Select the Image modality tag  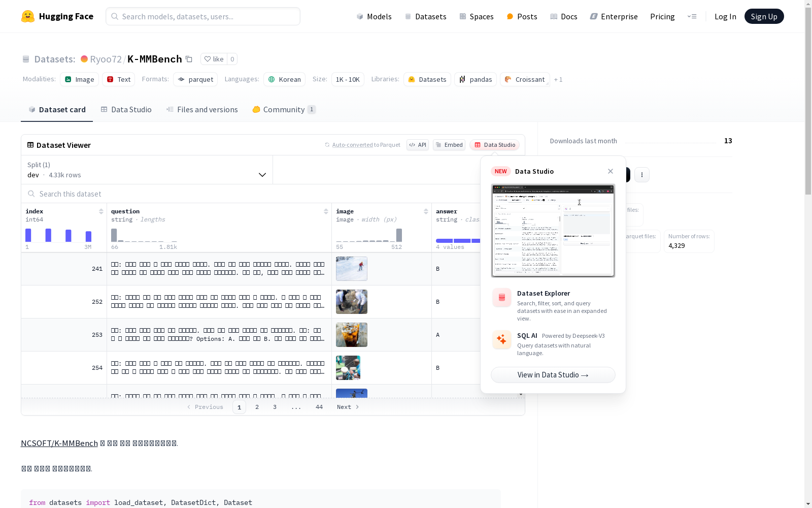tap(80, 79)
